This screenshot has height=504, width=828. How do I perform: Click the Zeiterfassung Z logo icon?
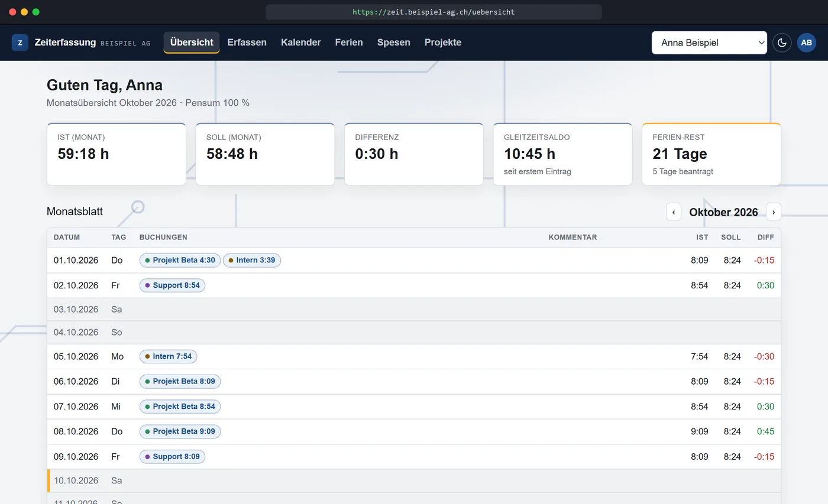20,43
